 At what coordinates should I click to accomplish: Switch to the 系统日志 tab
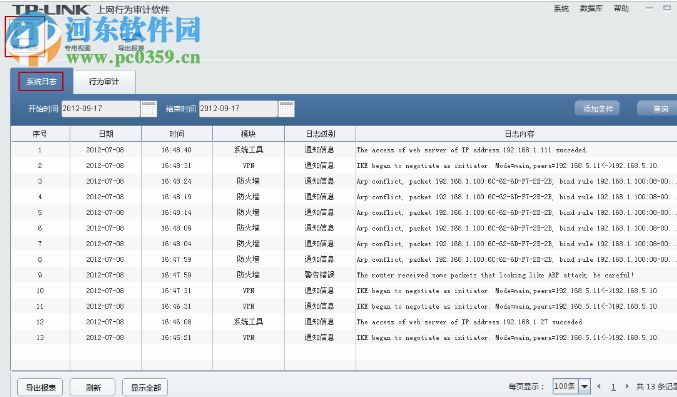coord(41,81)
